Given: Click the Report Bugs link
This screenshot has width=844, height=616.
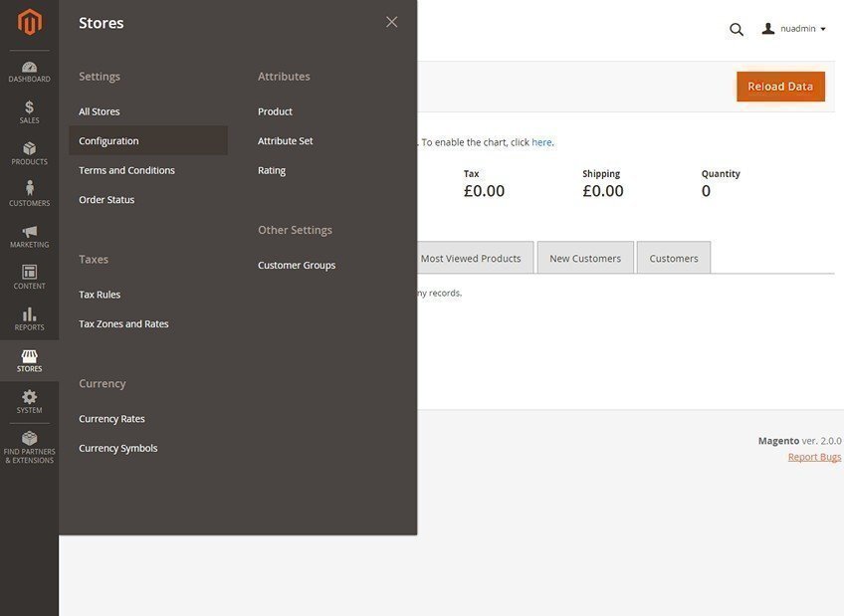Looking at the screenshot, I should click(814, 457).
